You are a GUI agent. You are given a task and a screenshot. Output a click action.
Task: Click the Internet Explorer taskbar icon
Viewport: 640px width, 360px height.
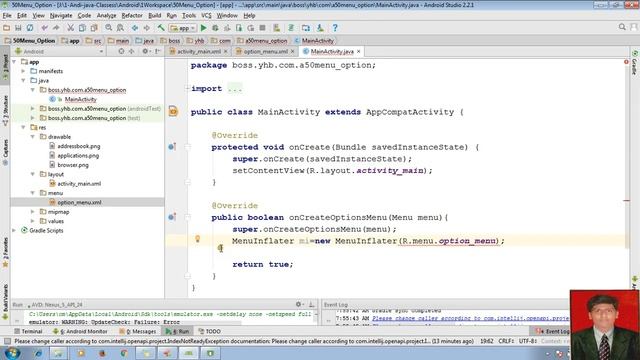pos(38,353)
